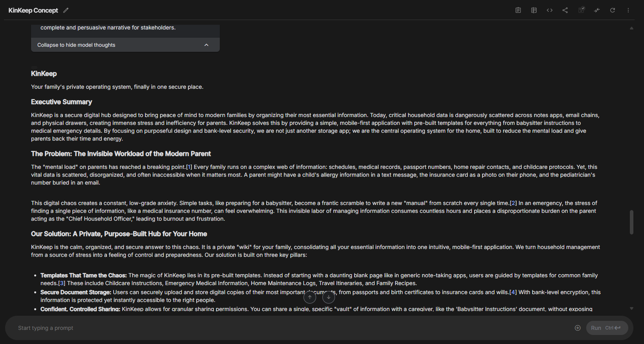Open citation link [2] after 'every single time'
The width and height of the screenshot is (644, 344).
[x=513, y=203]
